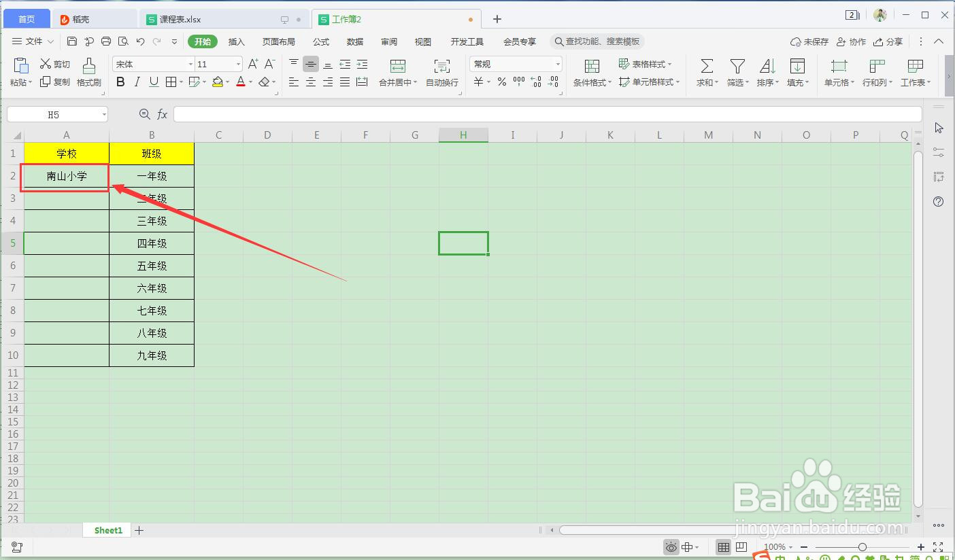
Task: Click the formula bar input field
Action: click(x=476, y=113)
